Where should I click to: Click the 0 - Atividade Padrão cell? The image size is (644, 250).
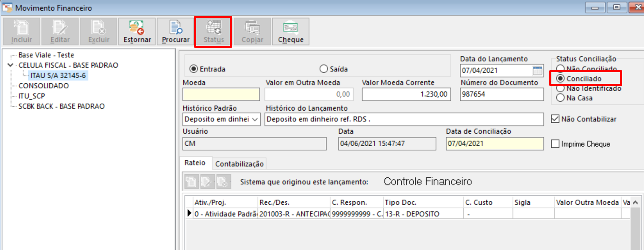(225, 214)
